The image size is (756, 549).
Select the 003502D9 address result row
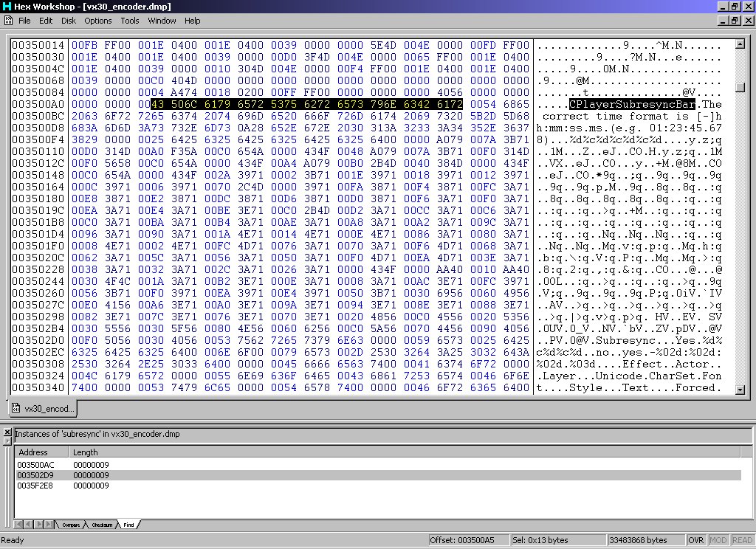click(379, 475)
